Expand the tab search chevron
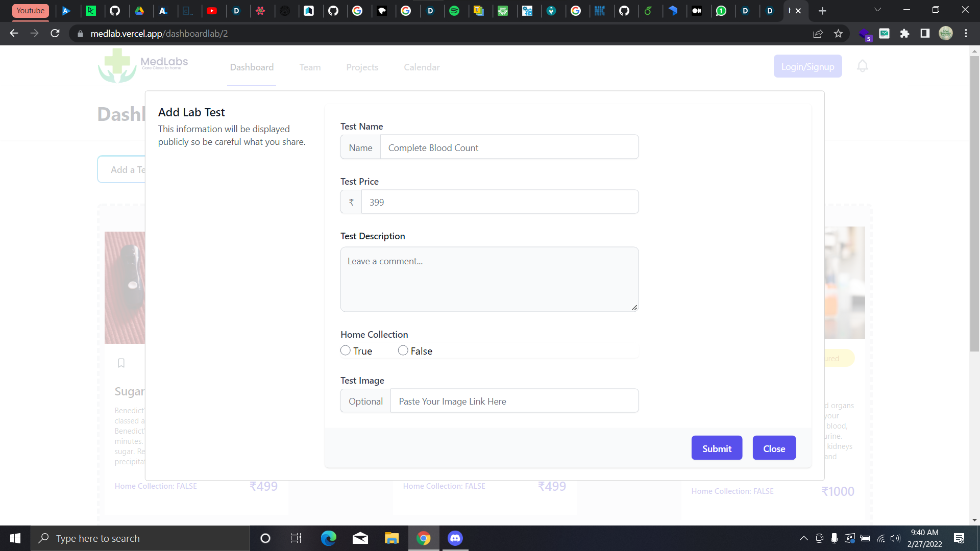The width and height of the screenshot is (980, 551). [877, 10]
